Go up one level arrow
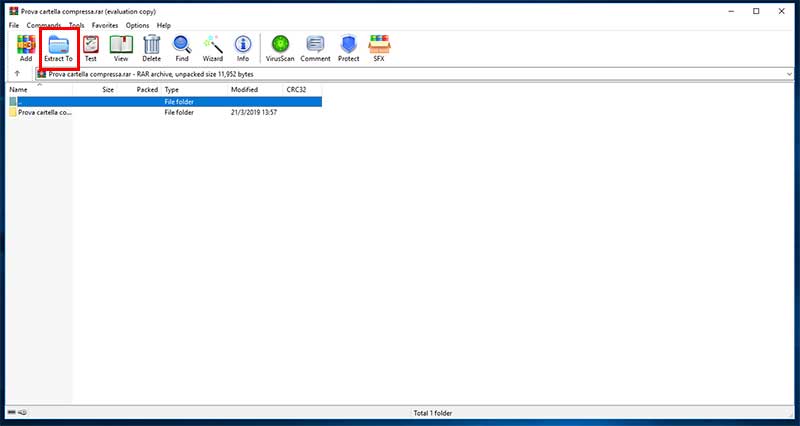 pos(17,74)
